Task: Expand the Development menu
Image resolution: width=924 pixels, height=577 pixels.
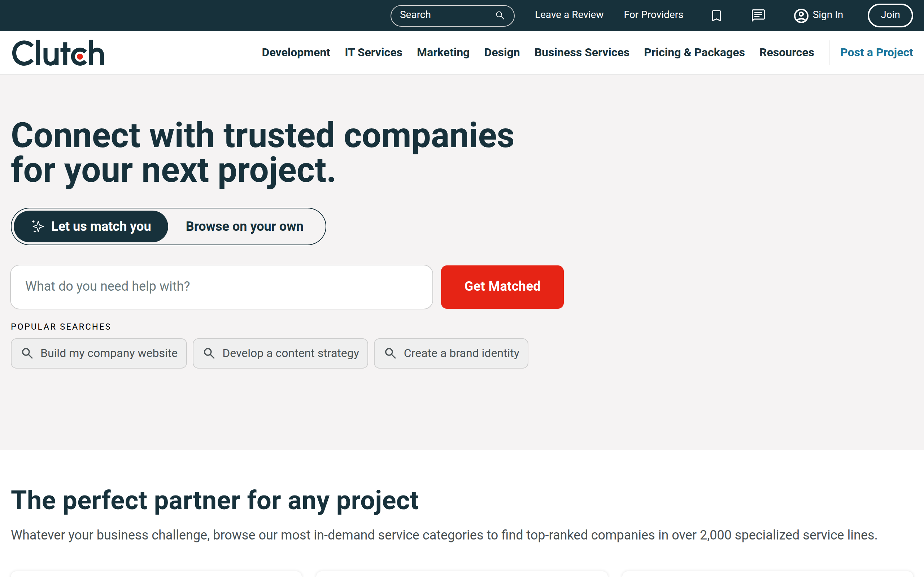Action: coord(296,52)
